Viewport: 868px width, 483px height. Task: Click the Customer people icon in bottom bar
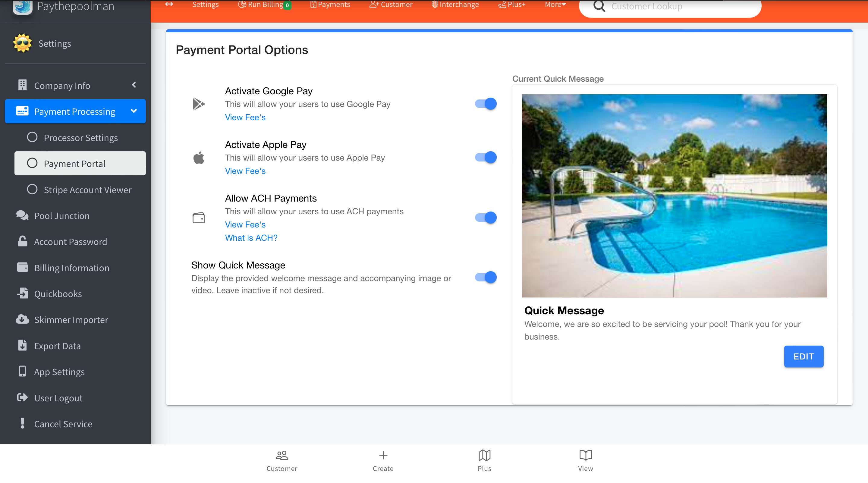[x=282, y=455]
